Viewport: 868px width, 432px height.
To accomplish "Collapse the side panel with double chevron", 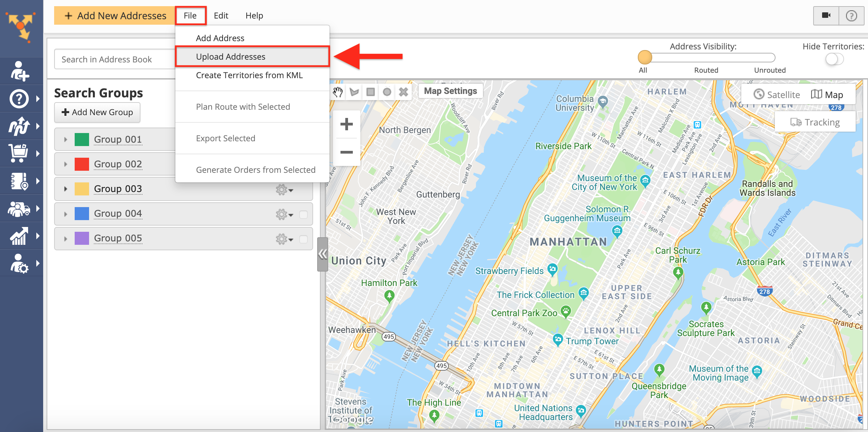I will click(323, 254).
